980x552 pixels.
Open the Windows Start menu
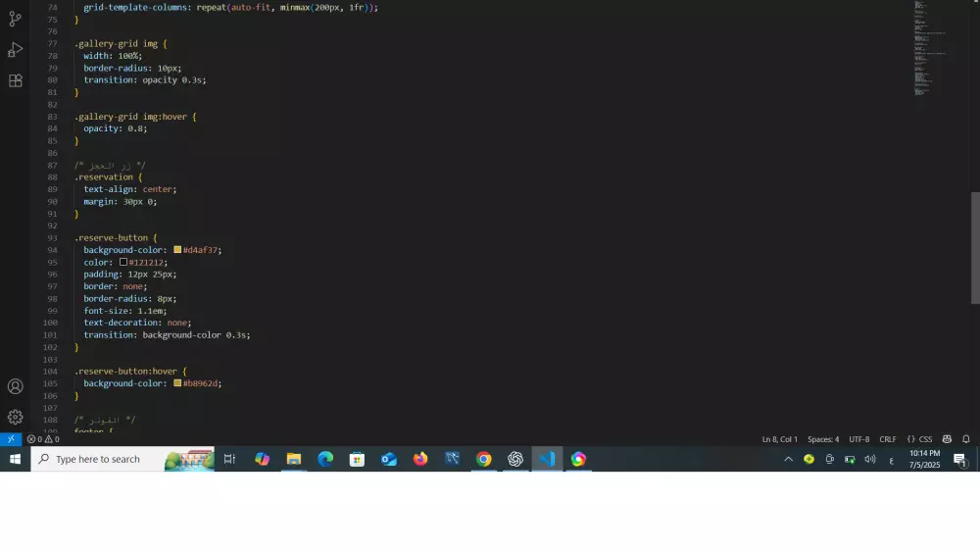point(15,459)
